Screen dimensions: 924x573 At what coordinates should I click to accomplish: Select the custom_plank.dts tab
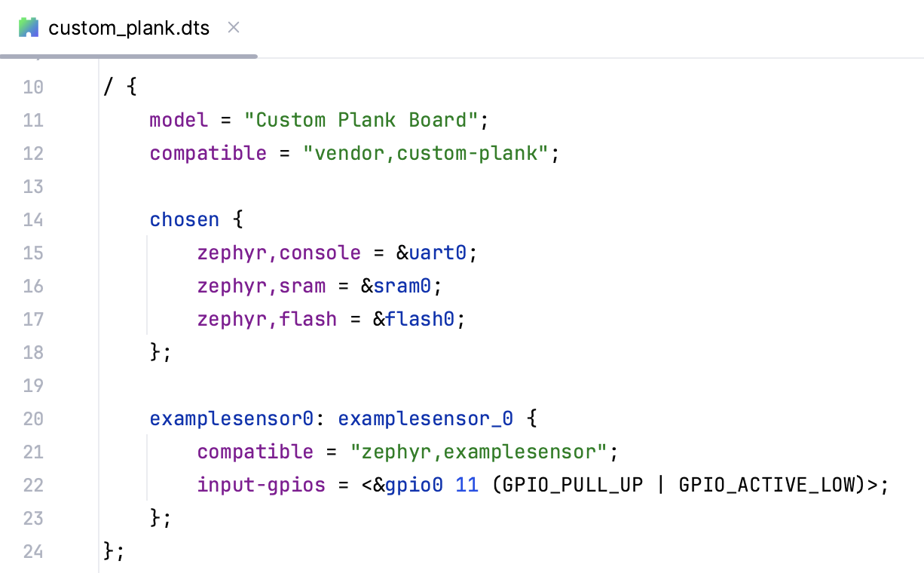tap(128, 27)
